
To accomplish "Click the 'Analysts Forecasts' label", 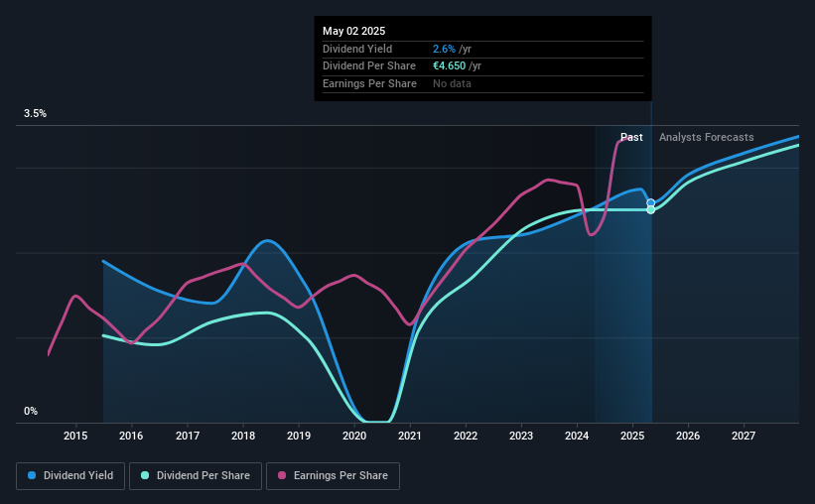I will [707, 137].
